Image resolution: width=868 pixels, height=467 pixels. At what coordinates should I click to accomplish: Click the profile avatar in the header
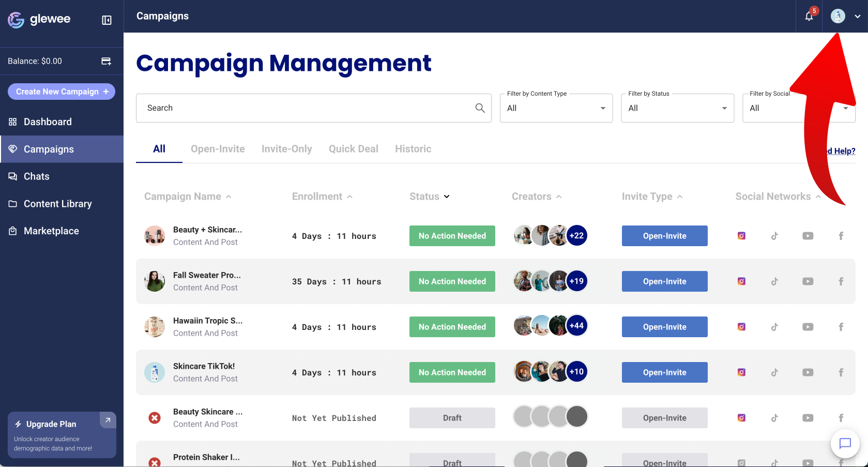(x=838, y=16)
